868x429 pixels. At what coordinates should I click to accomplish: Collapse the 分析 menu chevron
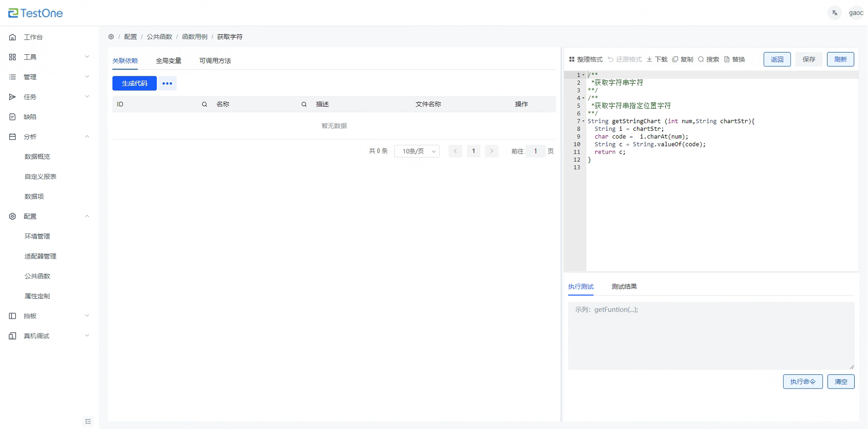pos(87,136)
